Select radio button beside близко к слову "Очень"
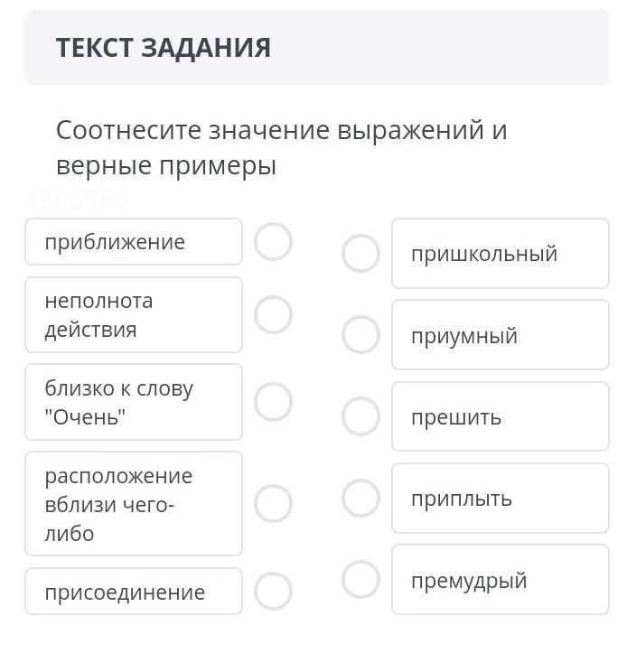Image resolution: width=627 pixels, height=672 pixels. (x=273, y=402)
